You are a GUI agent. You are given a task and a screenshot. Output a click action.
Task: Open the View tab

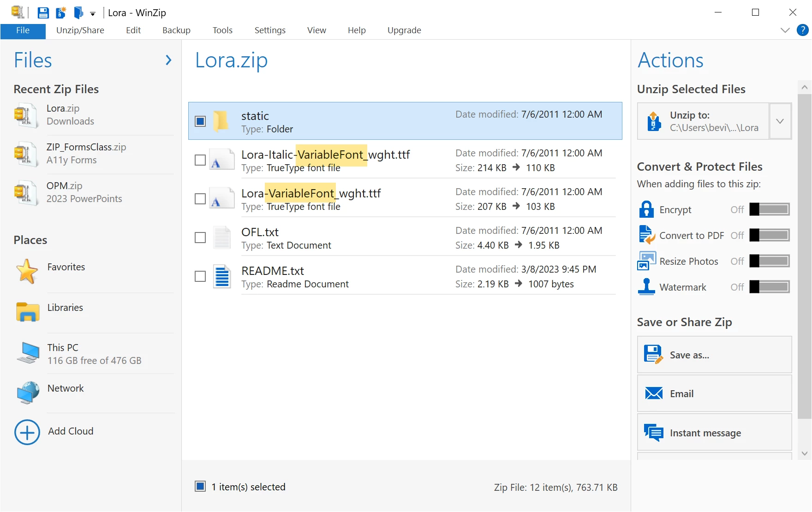(x=316, y=30)
